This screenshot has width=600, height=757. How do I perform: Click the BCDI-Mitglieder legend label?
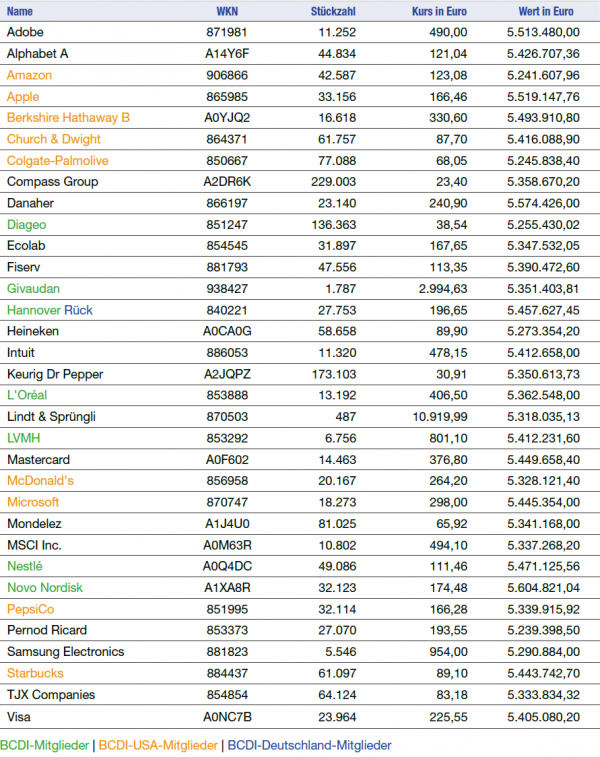pos(44,745)
